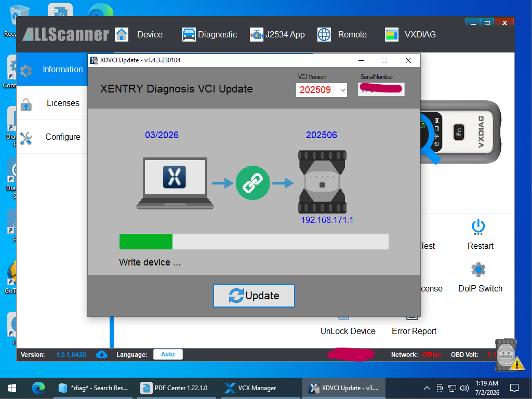Open the Diagnostic menu item
Viewport: 532px width, 399px height.
click(x=217, y=35)
